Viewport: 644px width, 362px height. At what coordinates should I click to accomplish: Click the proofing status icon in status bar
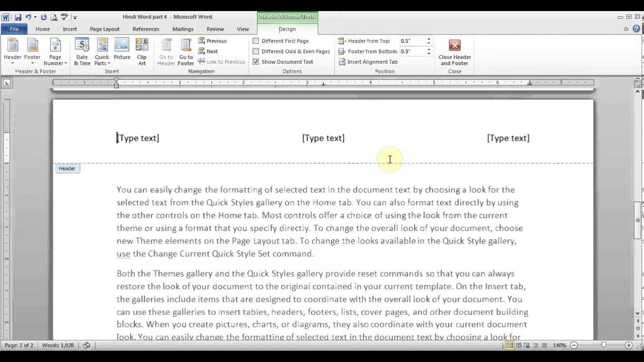click(87, 345)
